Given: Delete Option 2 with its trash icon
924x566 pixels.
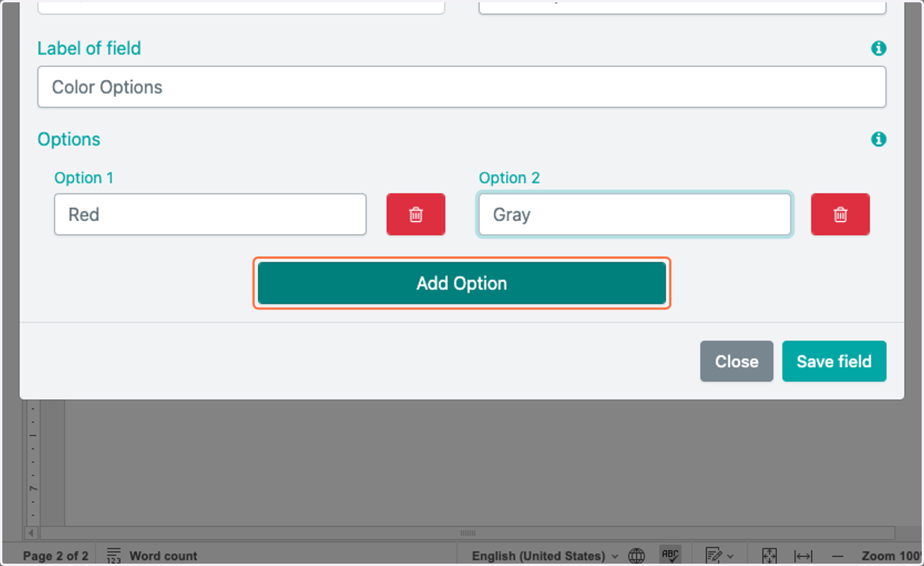Looking at the screenshot, I should pos(840,214).
